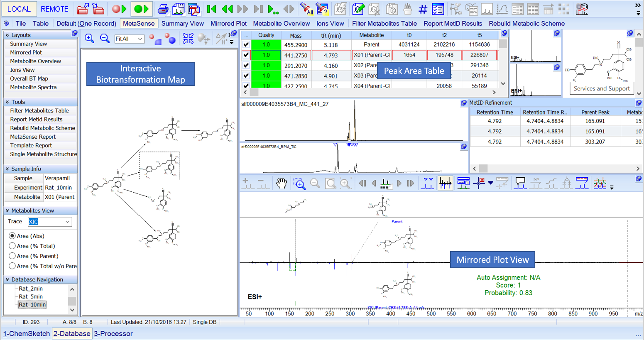Switch to the Mirrored Plot menu tab
Screen dimensions: 644x340
(228, 23)
